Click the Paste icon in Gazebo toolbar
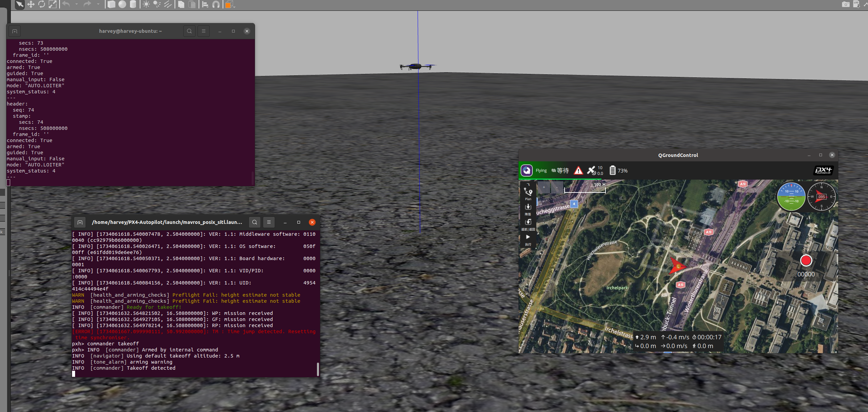This screenshot has width=868, height=412. 192,4
